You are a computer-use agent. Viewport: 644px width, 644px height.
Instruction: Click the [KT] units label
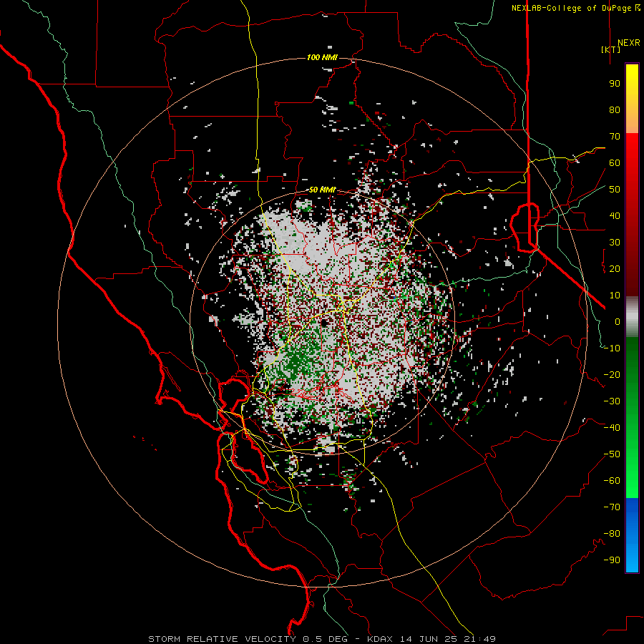[610, 49]
